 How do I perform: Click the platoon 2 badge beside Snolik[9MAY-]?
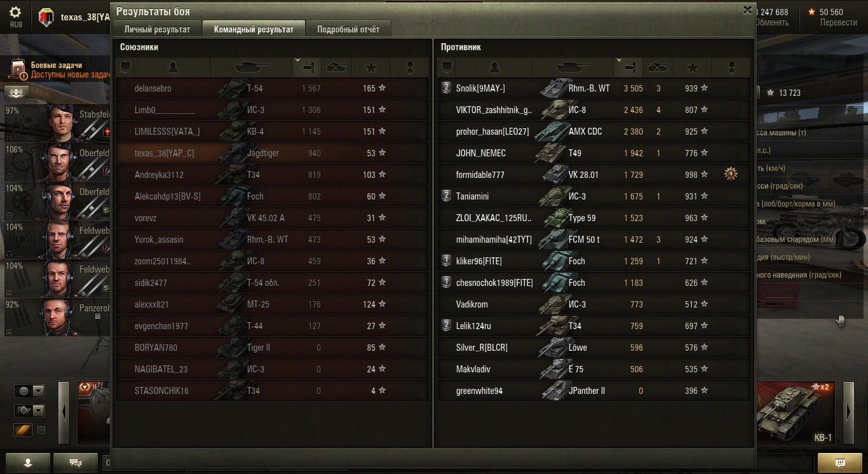pos(447,88)
